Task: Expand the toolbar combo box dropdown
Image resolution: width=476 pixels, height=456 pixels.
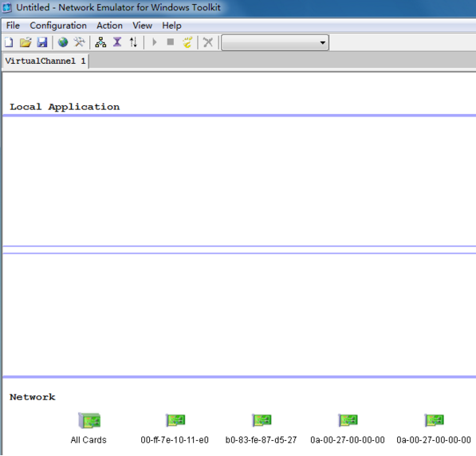Action: pos(323,42)
